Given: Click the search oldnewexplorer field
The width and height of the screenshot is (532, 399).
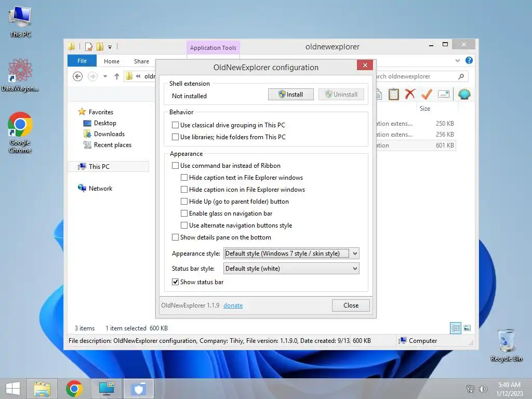Looking at the screenshot, I should [x=416, y=76].
